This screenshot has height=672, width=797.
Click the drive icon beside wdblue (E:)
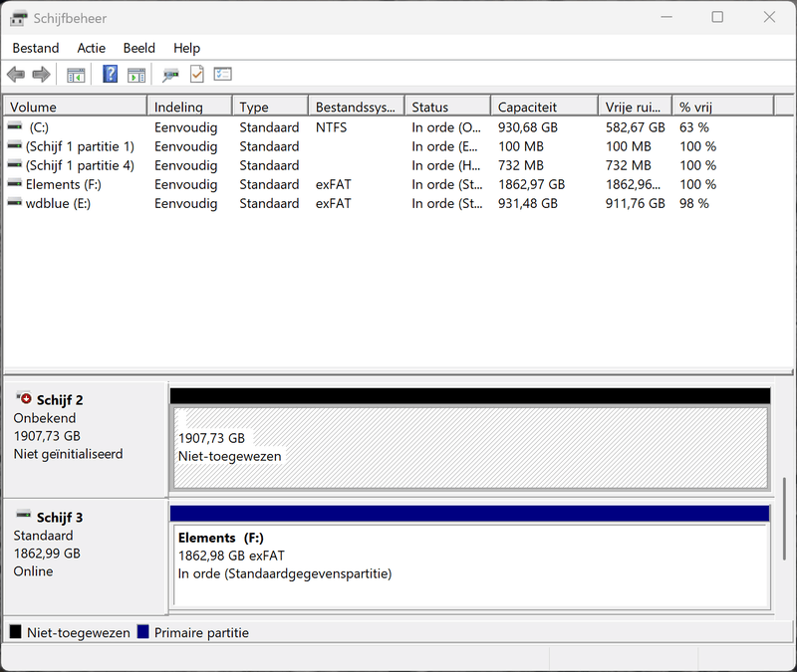click(15, 202)
